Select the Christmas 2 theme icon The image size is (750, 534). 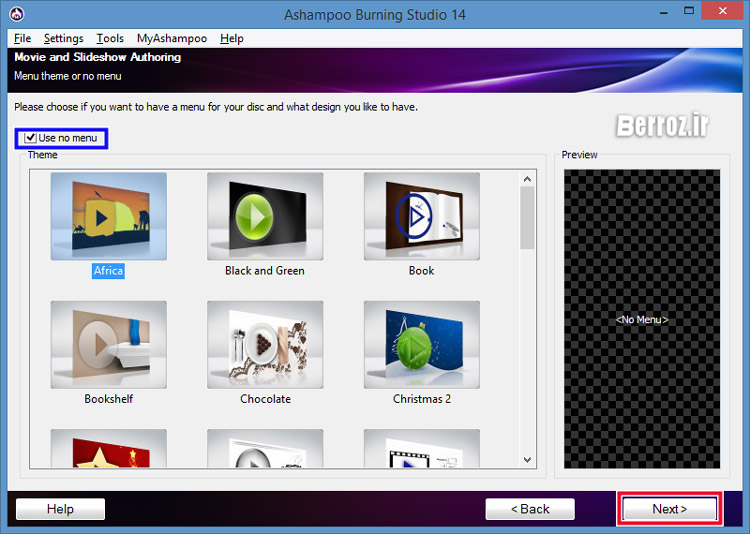(x=421, y=345)
